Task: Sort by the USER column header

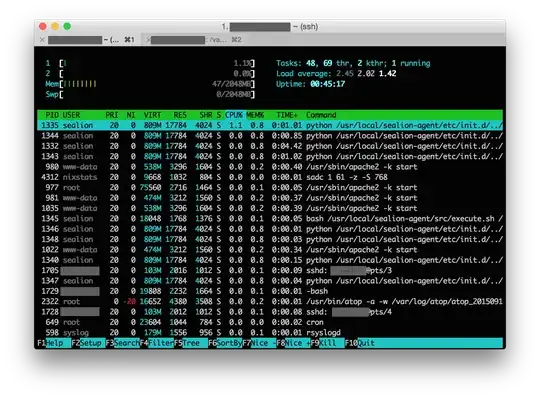Action: point(71,115)
